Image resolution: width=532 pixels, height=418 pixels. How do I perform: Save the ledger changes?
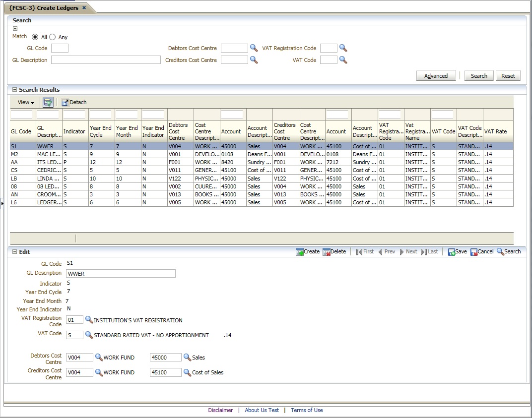coord(457,252)
